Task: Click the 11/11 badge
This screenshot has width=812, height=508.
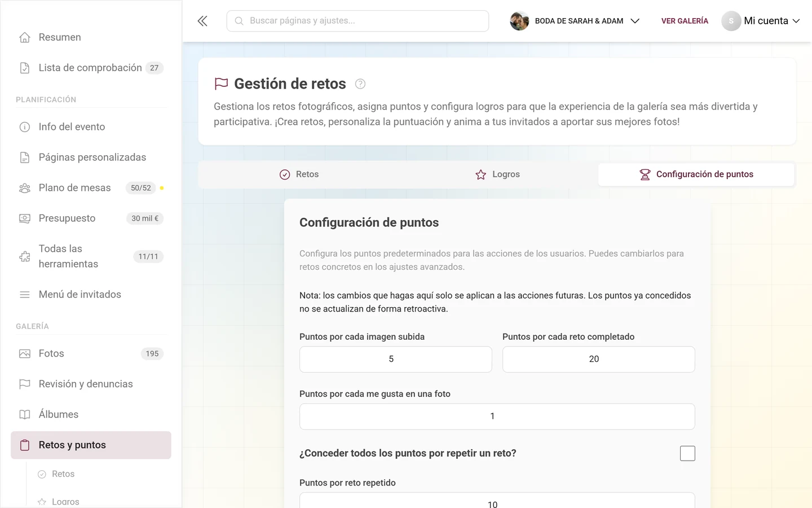Action: pos(148,256)
